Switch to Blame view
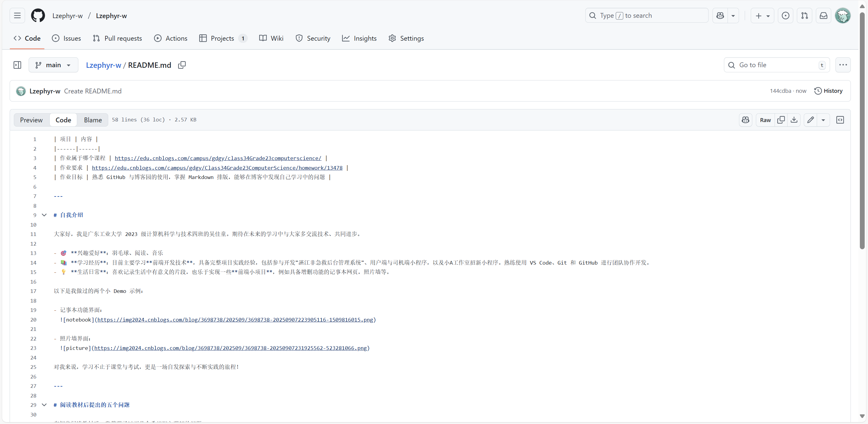This screenshot has width=868, height=424. (93, 120)
